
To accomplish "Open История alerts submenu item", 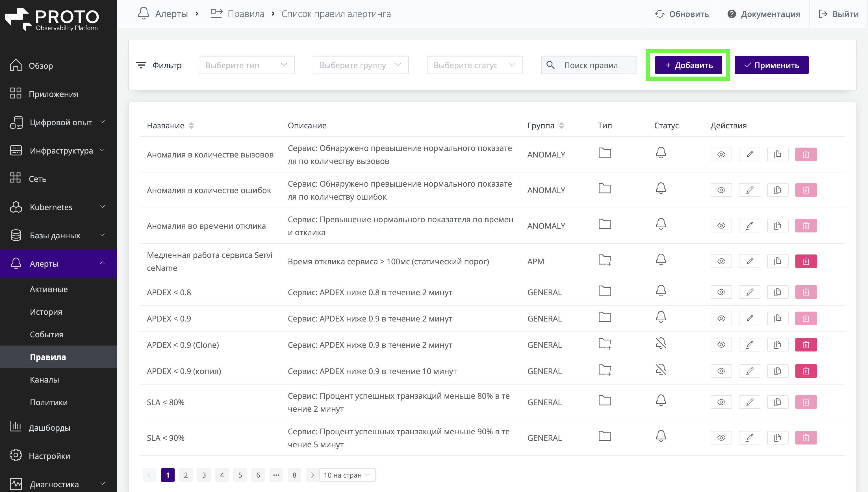I will tap(59, 312).
